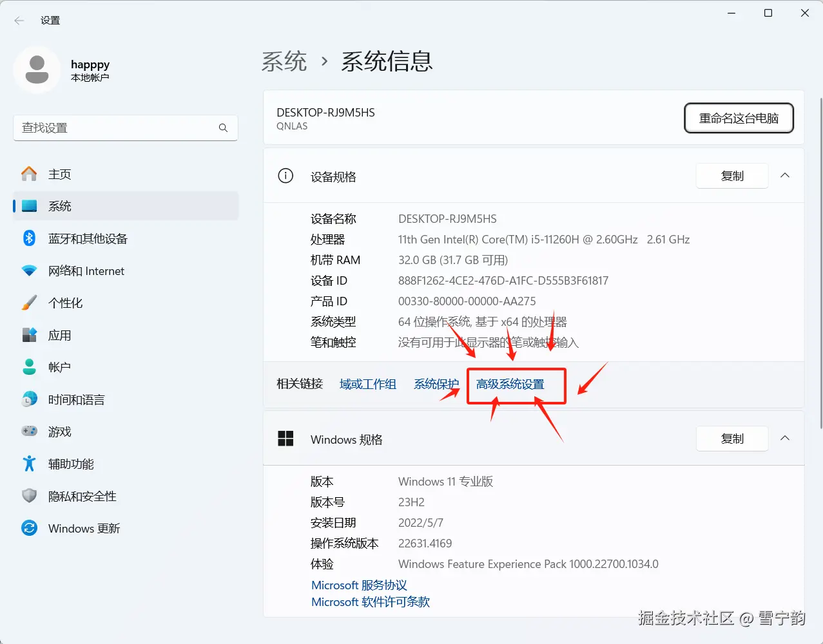Open 网络和 Internet settings page
The height and width of the screenshot is (644, 823).
coord(126,271)
